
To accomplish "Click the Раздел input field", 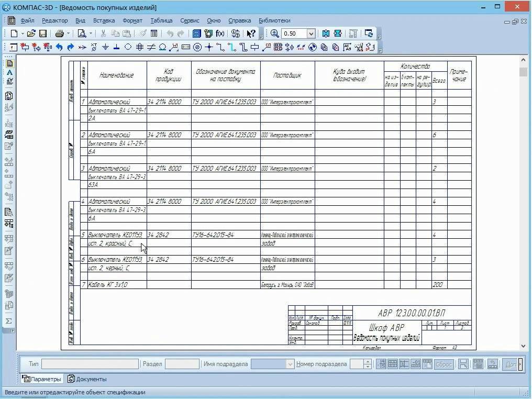I will (182, 364).
